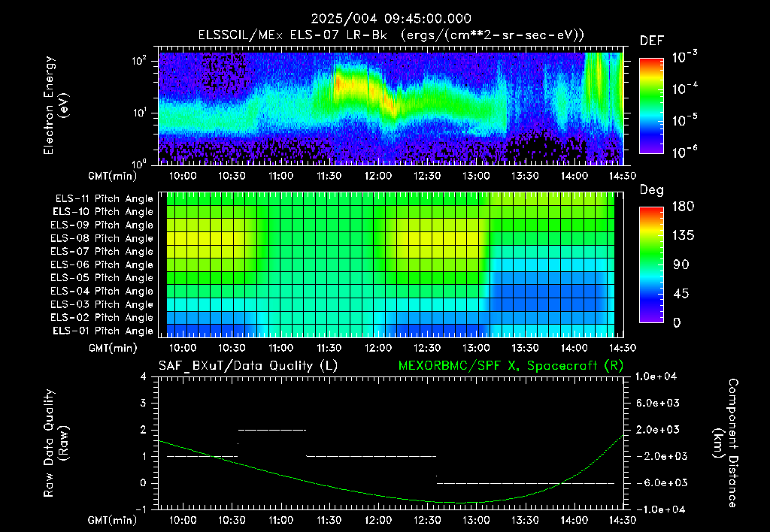Click the GMT(min) label under the spectrogram
The width and height of the screenshot is (770, 532).
113,176
